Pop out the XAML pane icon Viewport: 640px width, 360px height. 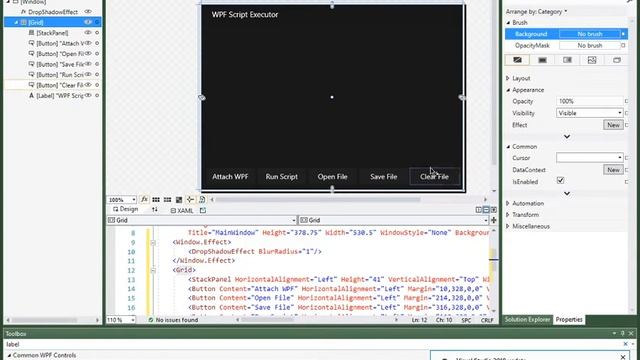[x=203, y=210]
